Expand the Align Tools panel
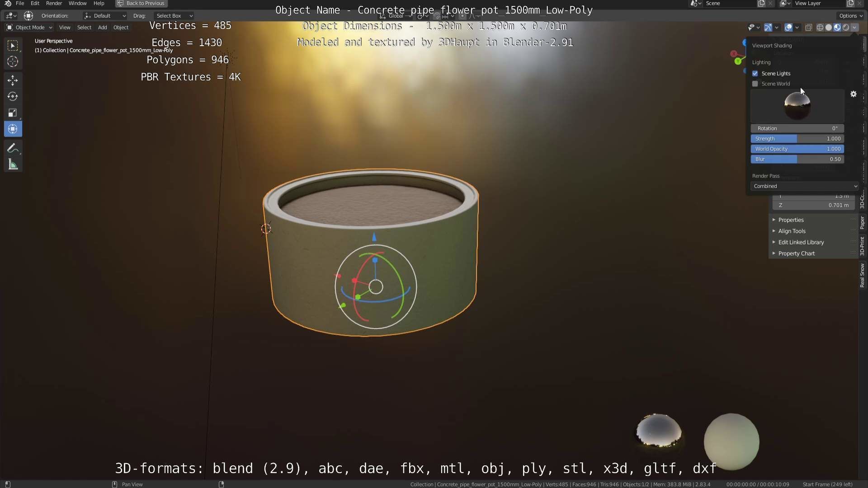 (x=792, y=231)
